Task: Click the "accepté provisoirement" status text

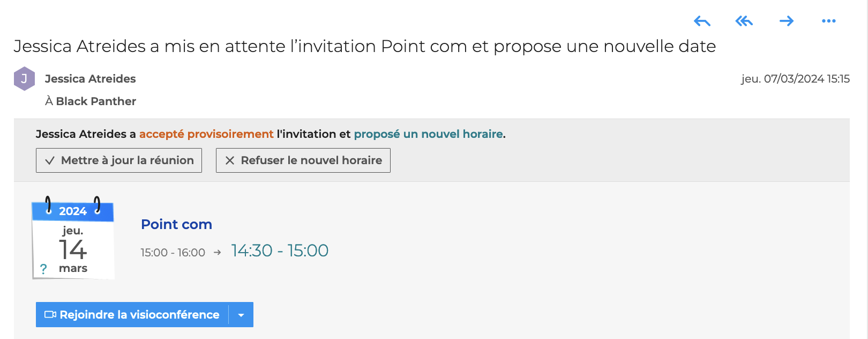Action: (x=206, y=134)
